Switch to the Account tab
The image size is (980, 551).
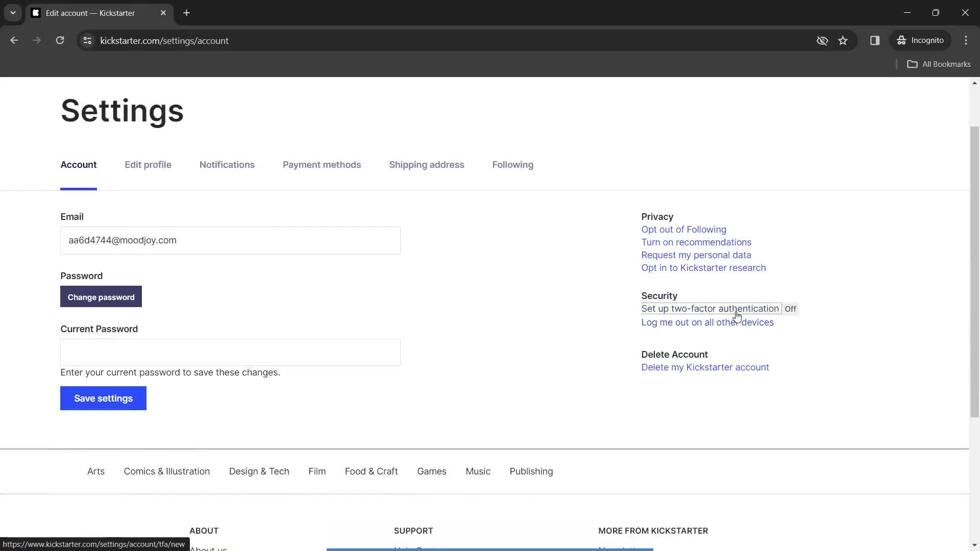[79, 165]
